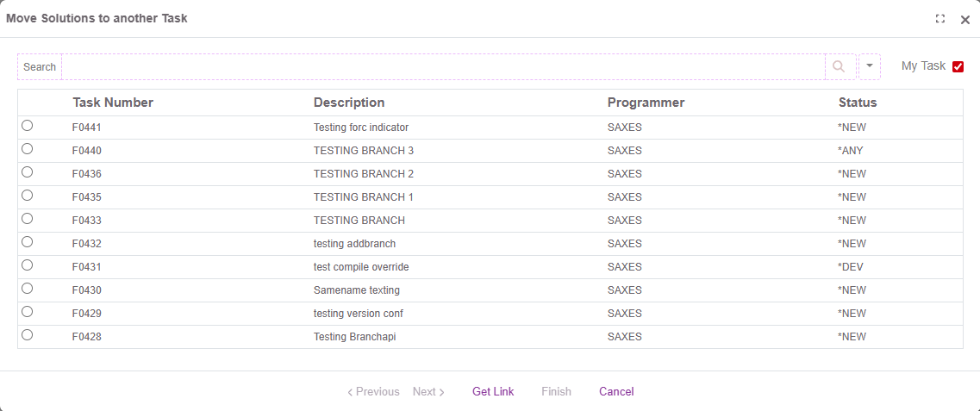
Task: Uncheck the My Task checkbox
Action: coord(958,66)
